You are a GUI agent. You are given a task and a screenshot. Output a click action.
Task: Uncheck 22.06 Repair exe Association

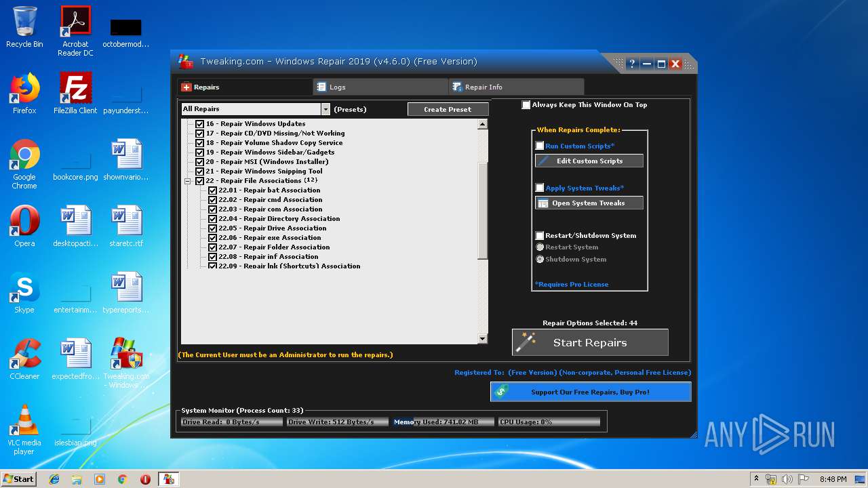click(212, 238)
